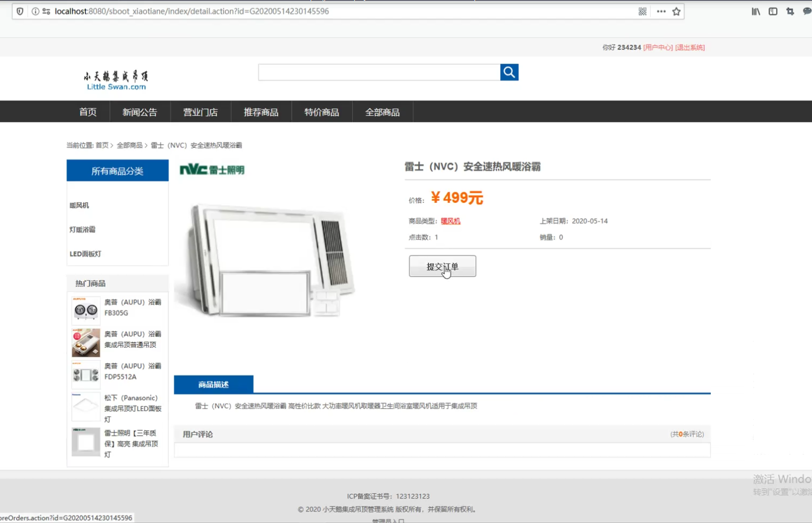
Task: Toggle the browser sidebar icon
Action: coord(773,11)
